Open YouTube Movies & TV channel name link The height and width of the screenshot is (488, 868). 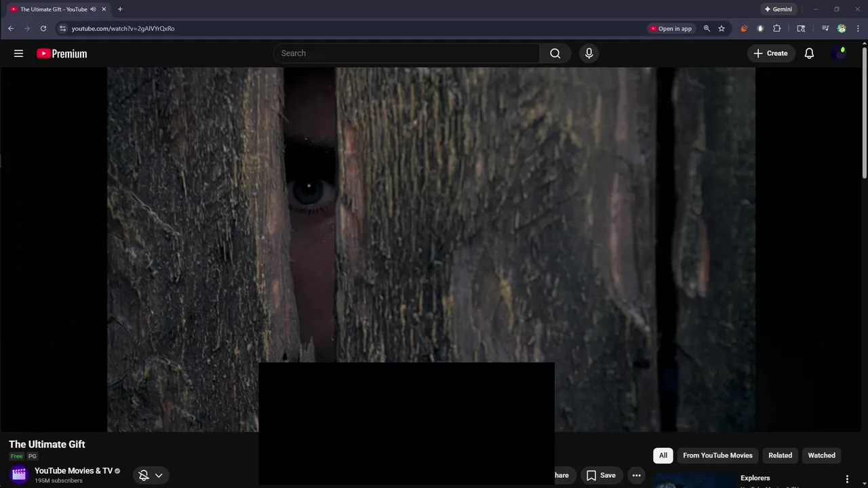click(x=73, y=471)
